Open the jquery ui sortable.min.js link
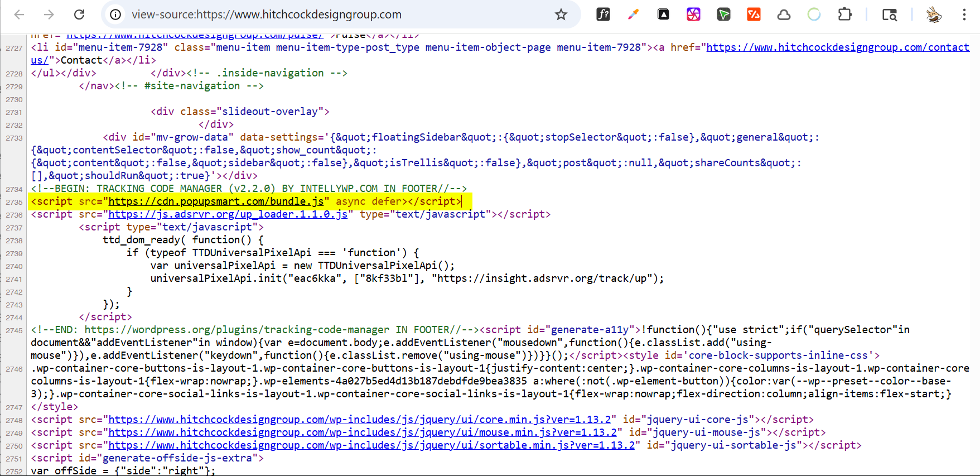 (x=371, y=445)
